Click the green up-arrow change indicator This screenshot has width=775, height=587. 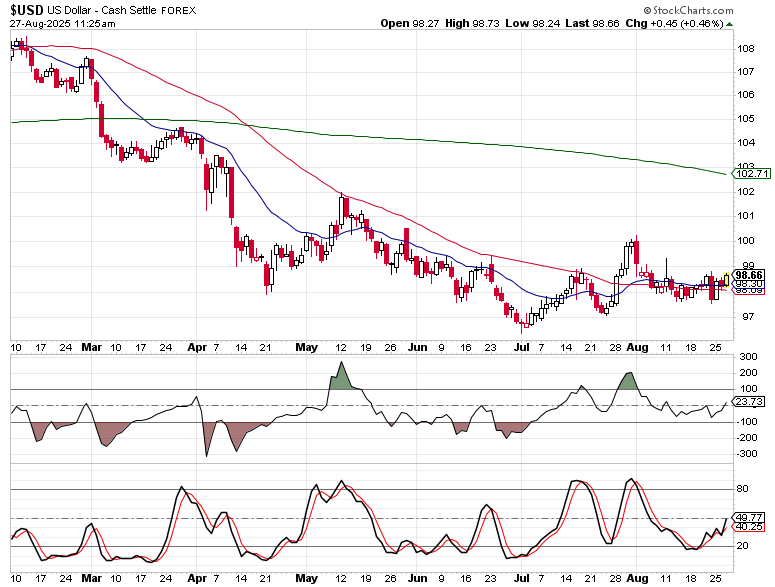tap(730, 24)
